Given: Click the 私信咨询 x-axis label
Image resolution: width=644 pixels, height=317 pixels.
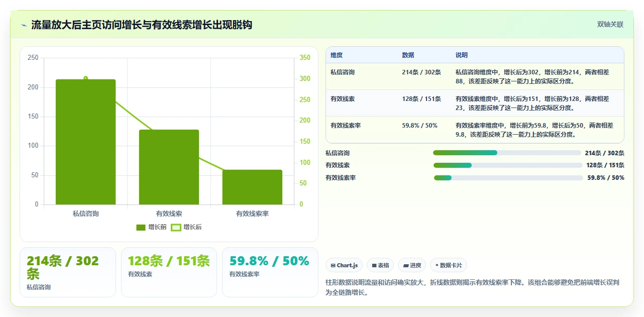Looking at the screenshot, I should click(85, 214).
